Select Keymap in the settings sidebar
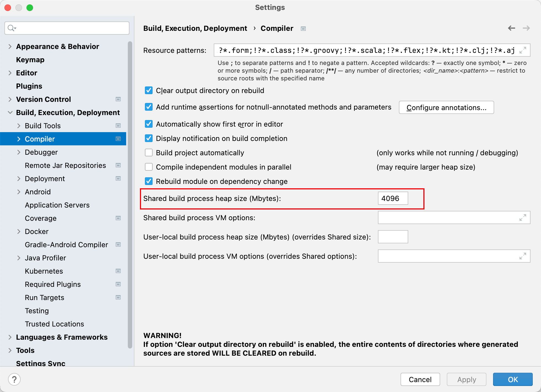Viewport: 541px width, 392px height. pyautogui.click(x=30, y=60)
